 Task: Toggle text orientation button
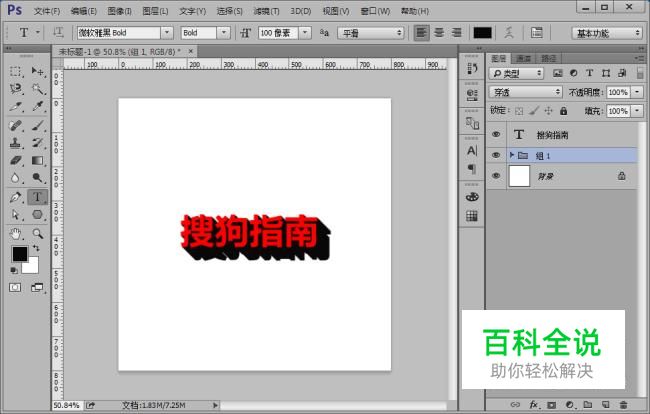(58, 32)
